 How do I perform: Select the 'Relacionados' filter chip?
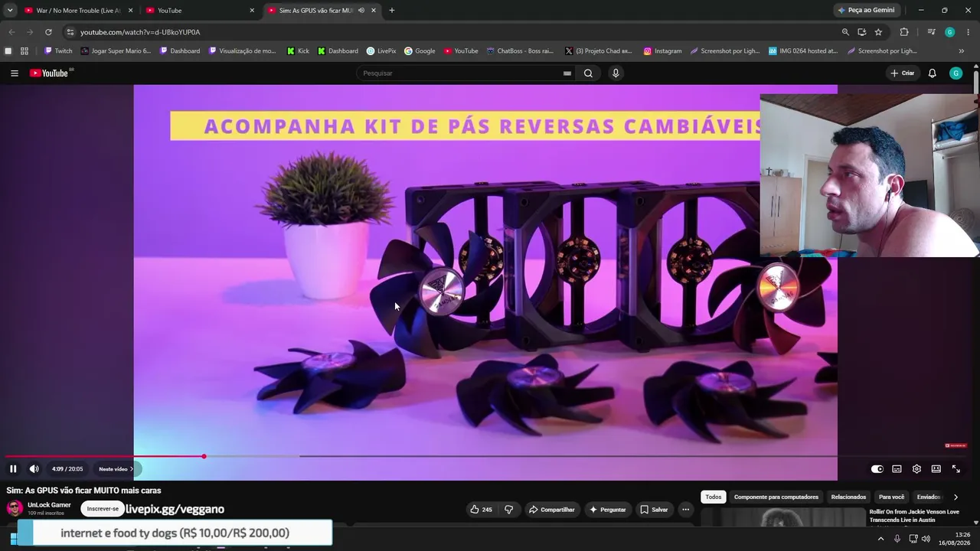848,497
